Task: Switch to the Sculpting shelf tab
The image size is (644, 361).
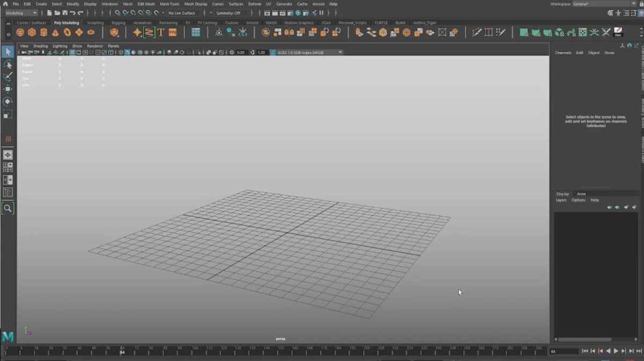Action: click(x=95, y=23)
